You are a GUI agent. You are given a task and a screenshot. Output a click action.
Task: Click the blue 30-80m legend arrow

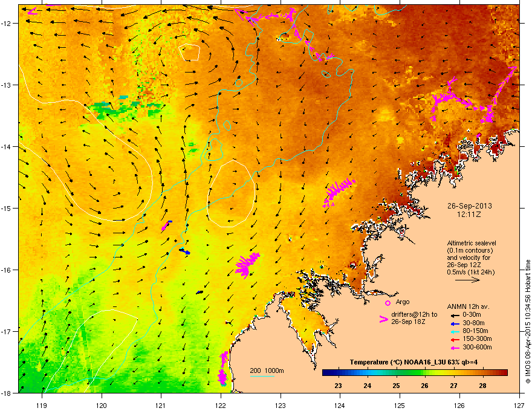[455, 324]
